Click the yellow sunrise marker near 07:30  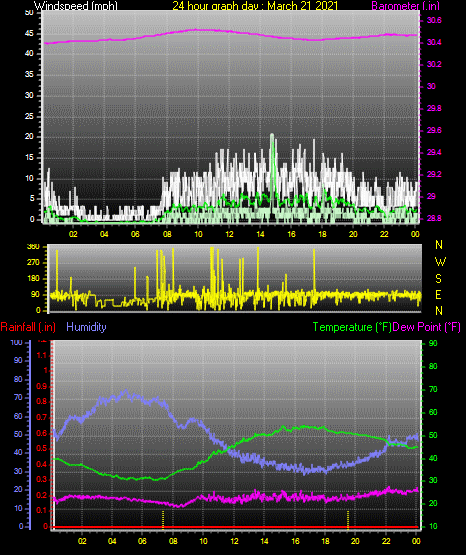(163, 520)
